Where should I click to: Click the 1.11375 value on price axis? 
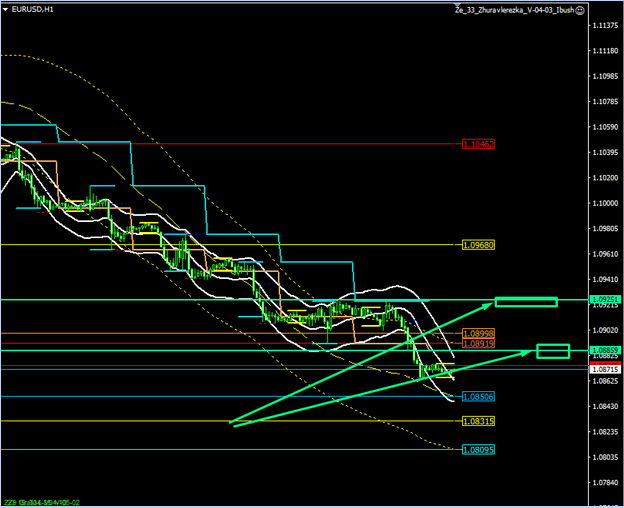[x=602, y=26]
